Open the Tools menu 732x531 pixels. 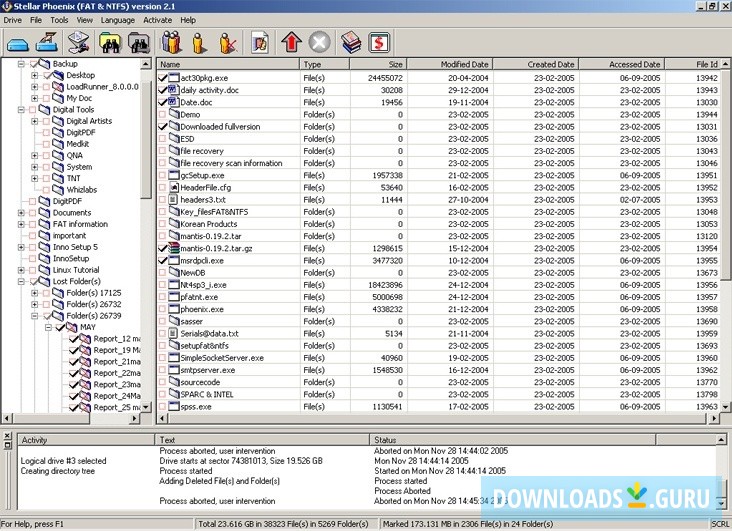click(x=59, y=19)
